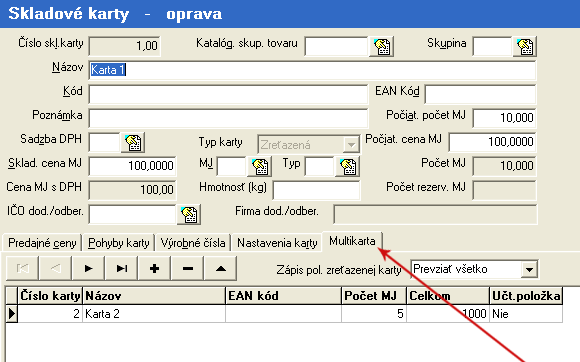Click the Počet MJ column header
Viewport: 580px width, 362px height.
tap(374, 296)
